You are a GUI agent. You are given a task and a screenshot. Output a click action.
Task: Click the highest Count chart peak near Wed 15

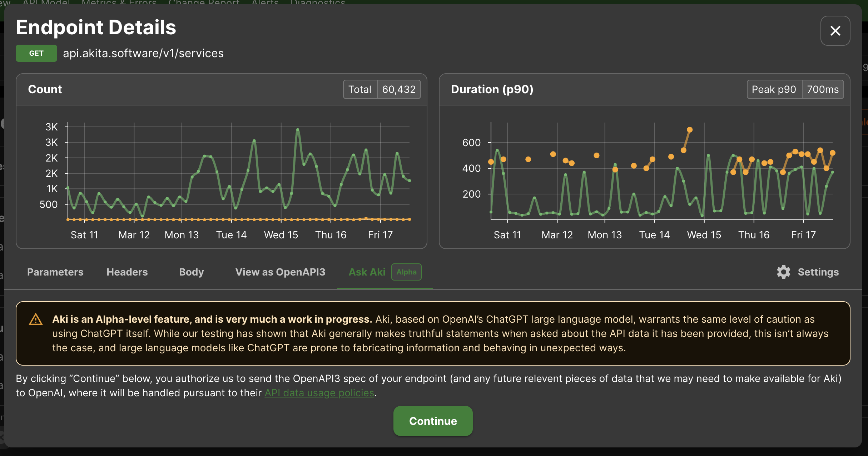coord(298,130)
